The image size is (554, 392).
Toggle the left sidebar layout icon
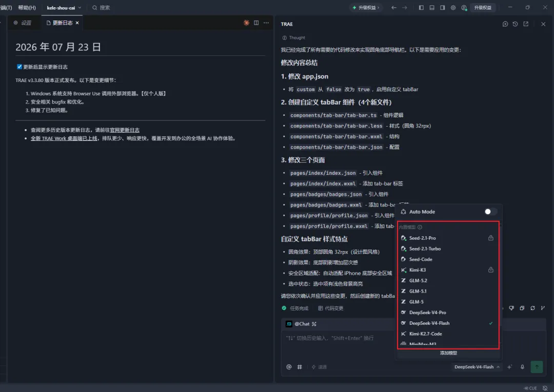click(x=421, y=7)
